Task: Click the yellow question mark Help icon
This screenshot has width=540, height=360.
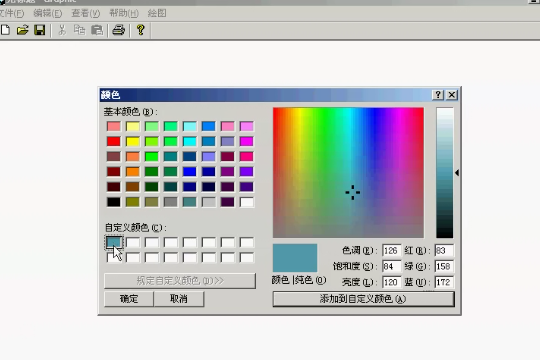Action: coord(141,30)
